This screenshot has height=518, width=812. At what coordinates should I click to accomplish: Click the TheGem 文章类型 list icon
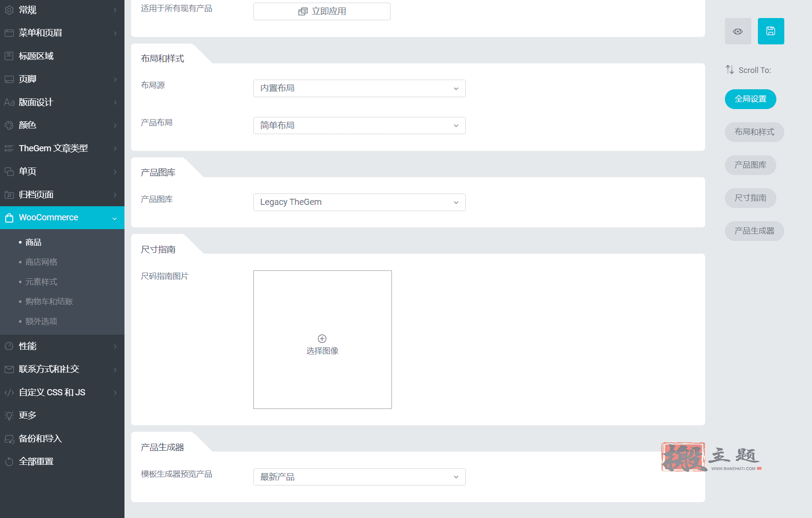coord(9,149)
